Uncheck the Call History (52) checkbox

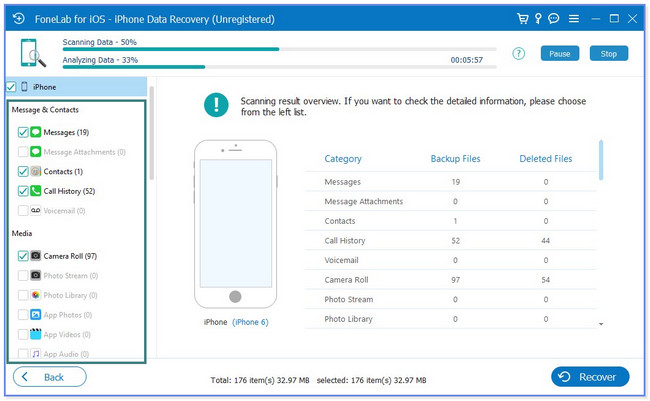pyautogui.click(x=23, y=191)
